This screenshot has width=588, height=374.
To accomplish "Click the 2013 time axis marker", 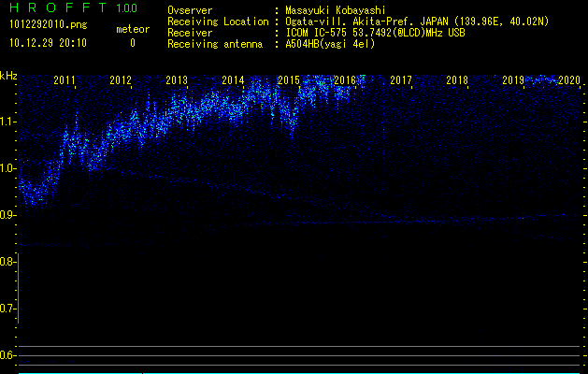I will 177,80.
